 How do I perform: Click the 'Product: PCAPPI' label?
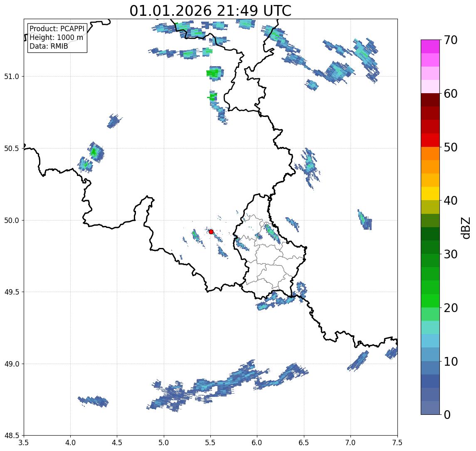point(57,29)
